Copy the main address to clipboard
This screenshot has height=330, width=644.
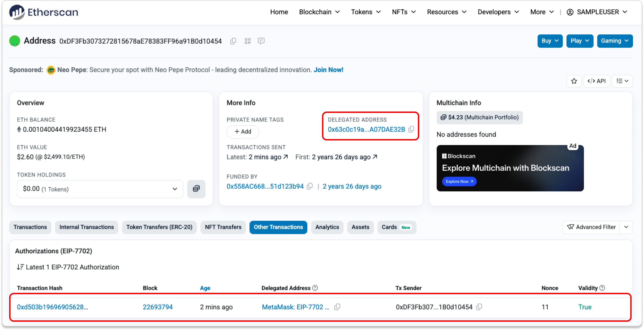tap(233, 41)
